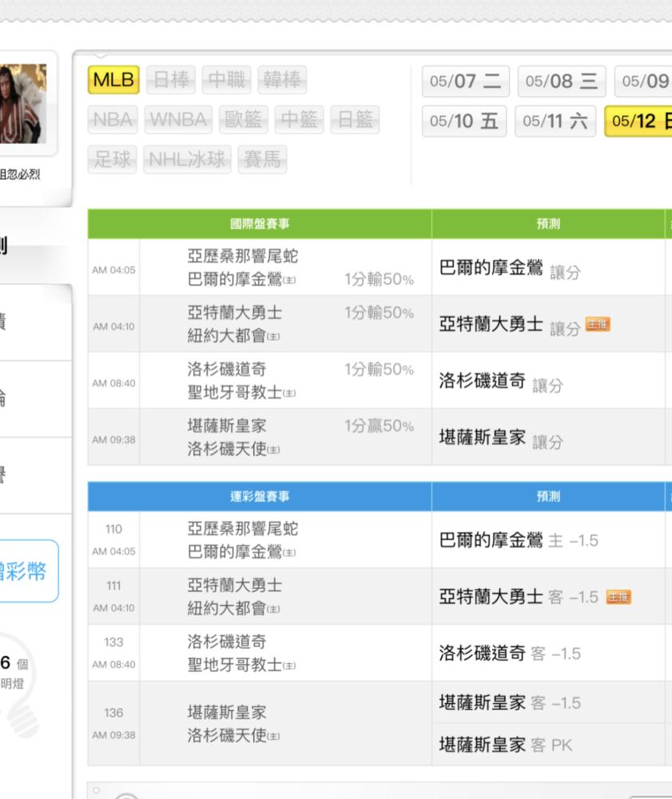The width and height of the screenshot is (672, 799).
Task: Choose the 韓棒 tab
Action: tap(282, 80)
